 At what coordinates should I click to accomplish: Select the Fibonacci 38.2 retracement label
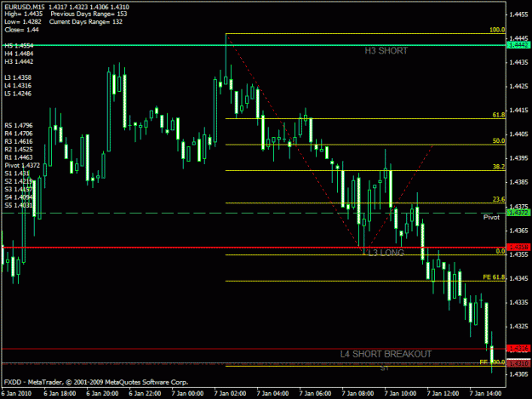[499, 167]
